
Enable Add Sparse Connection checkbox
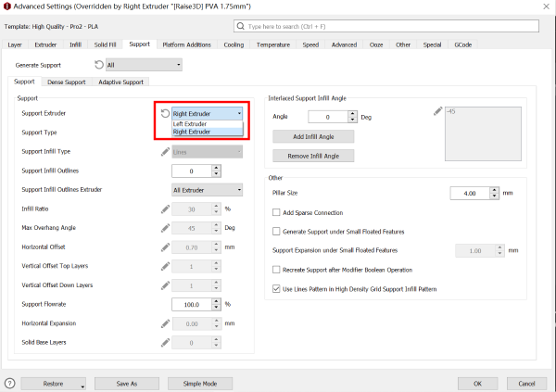pyautogui.click(x=276, y=212)
